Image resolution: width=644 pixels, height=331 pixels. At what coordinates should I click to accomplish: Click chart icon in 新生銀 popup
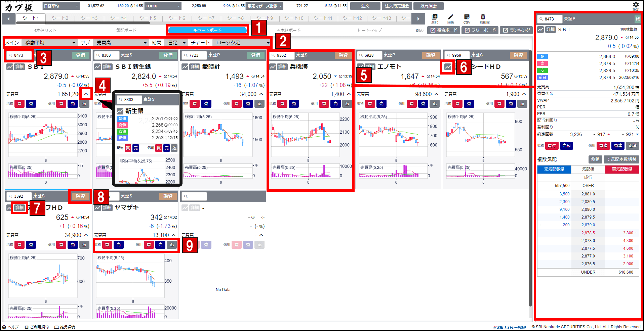[120, 111]
